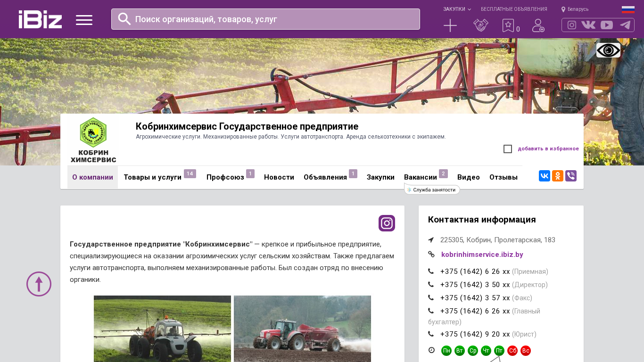
Task: Click добавить в избранное link text
Action: tap(548, 149)
